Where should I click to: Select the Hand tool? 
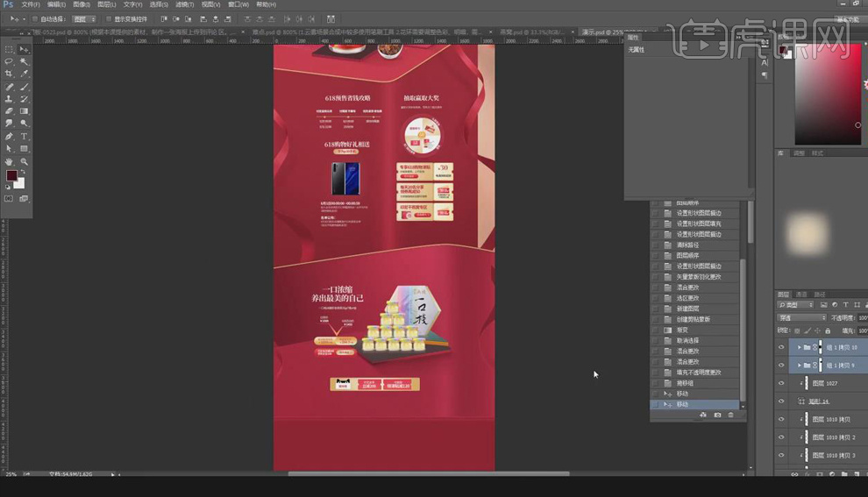(x=9, y=162)
